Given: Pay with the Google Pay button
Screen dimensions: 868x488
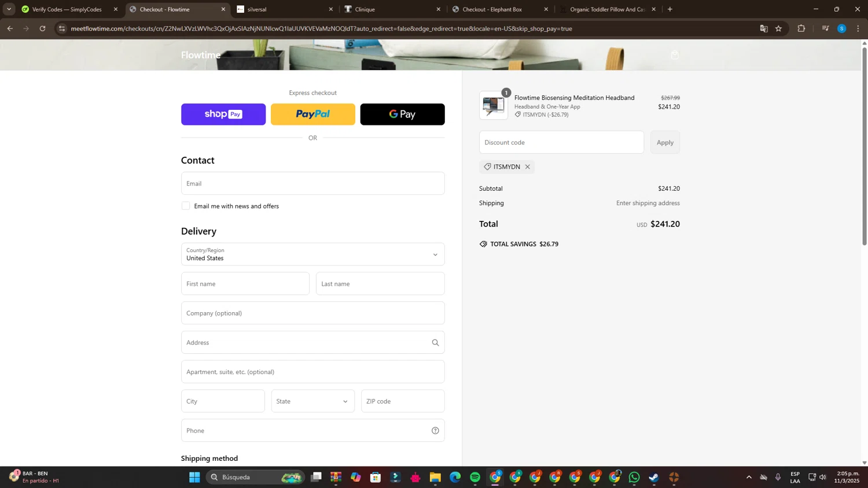Looking at the screenshot, I should (403, 114).
